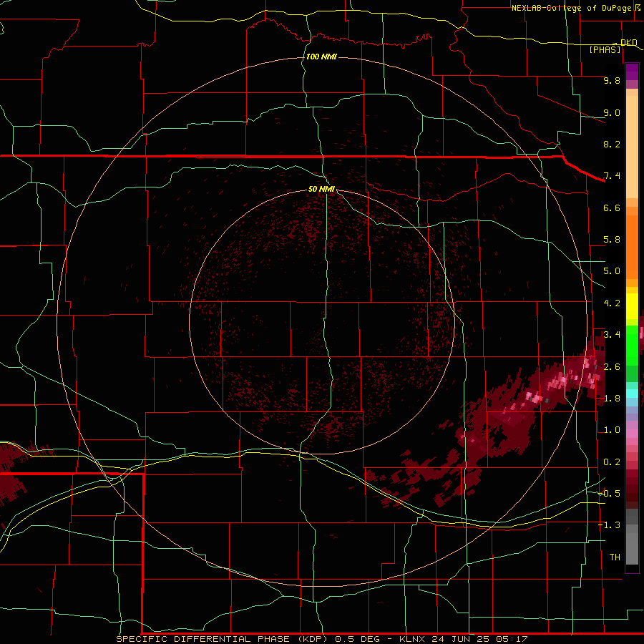Click the 8.2 value on the color scale
Screen dimensions: 644x644
612,144
